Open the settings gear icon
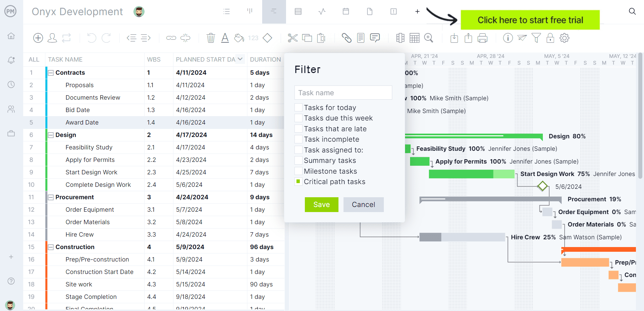Image resolution: width=644 pixels, height=311 pixels. (x=564, y=38)
